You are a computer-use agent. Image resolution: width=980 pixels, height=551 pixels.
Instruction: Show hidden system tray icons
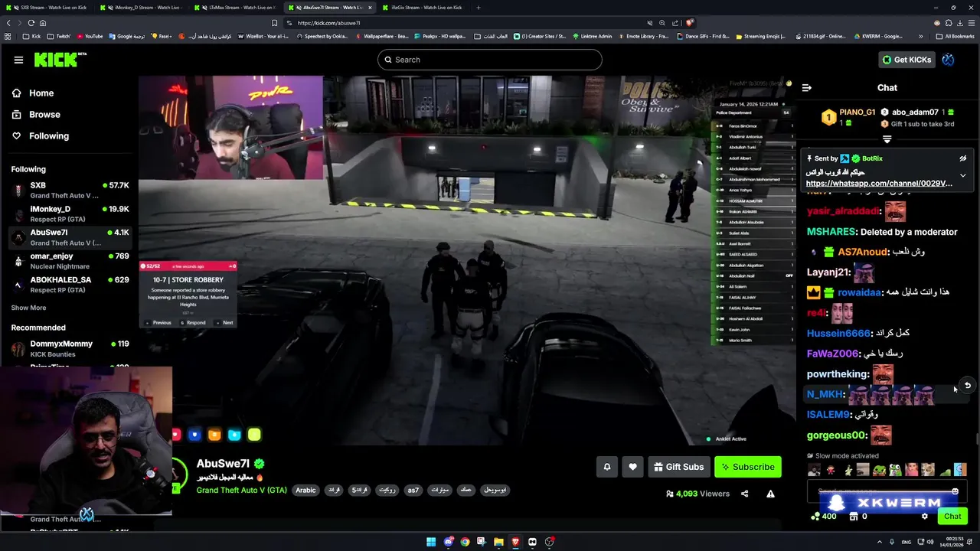(880, 542)
